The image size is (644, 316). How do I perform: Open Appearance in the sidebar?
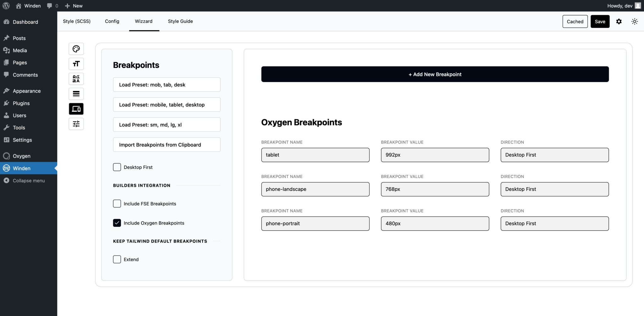(x=29, y=91)
